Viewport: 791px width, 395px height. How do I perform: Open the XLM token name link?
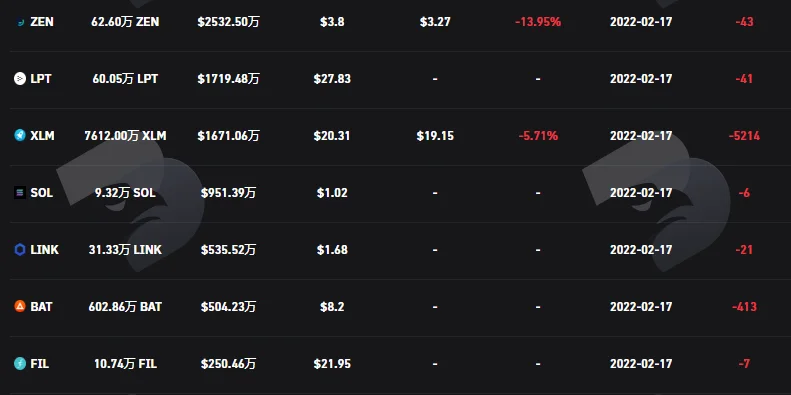(42, 136)
